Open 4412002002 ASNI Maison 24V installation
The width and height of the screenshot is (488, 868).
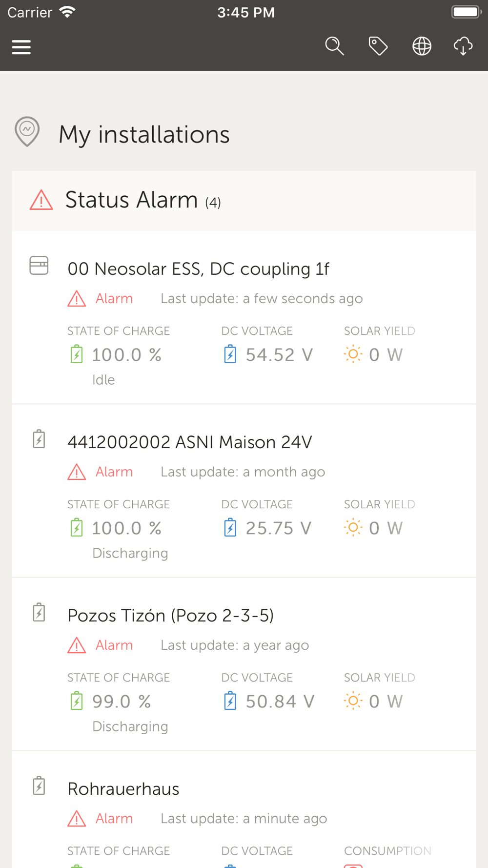pos(189,442)
